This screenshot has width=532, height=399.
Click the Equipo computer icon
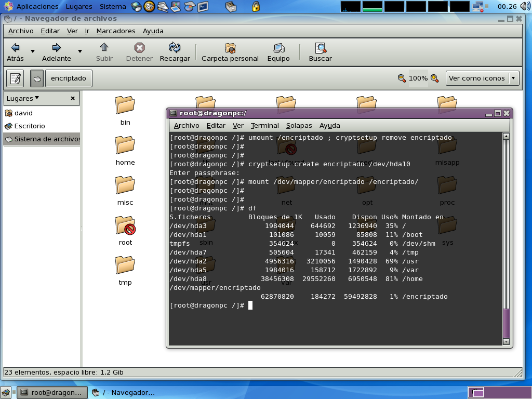coord(278,48)
